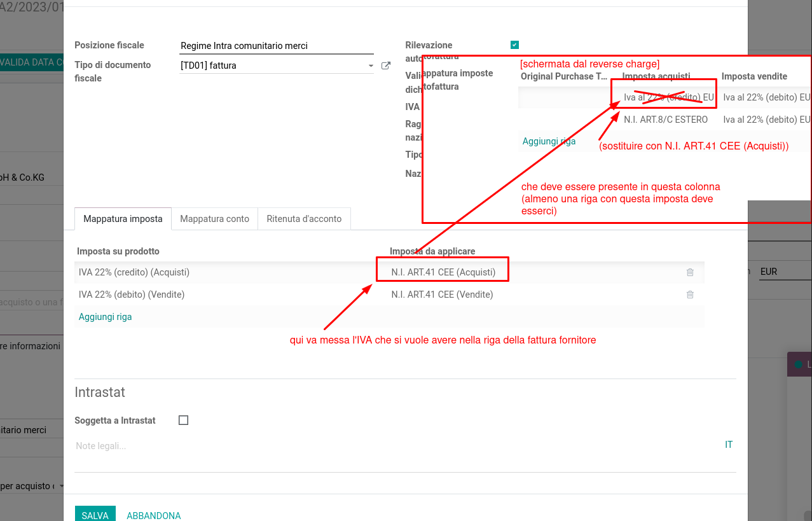Open the background 'per acquisto' dropdown arrow

tap(62, 486)
